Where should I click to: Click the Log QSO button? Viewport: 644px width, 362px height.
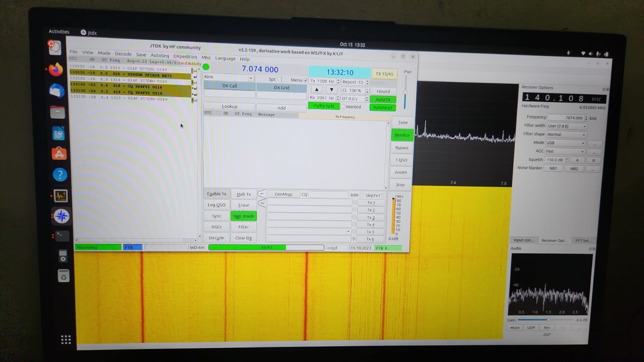point(216,205)
